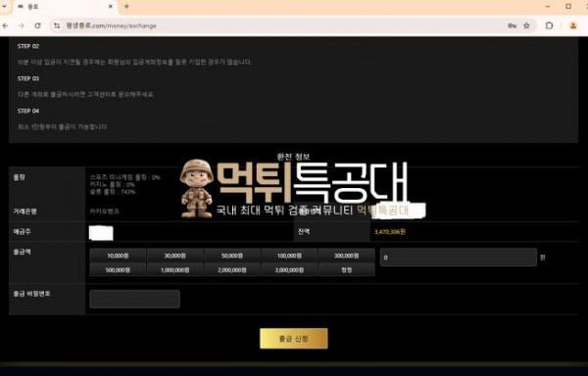Focus the 출금 비밀번호 password field
Screen dimensions: 588x376
pyautogui.click(x=135, y=300)
